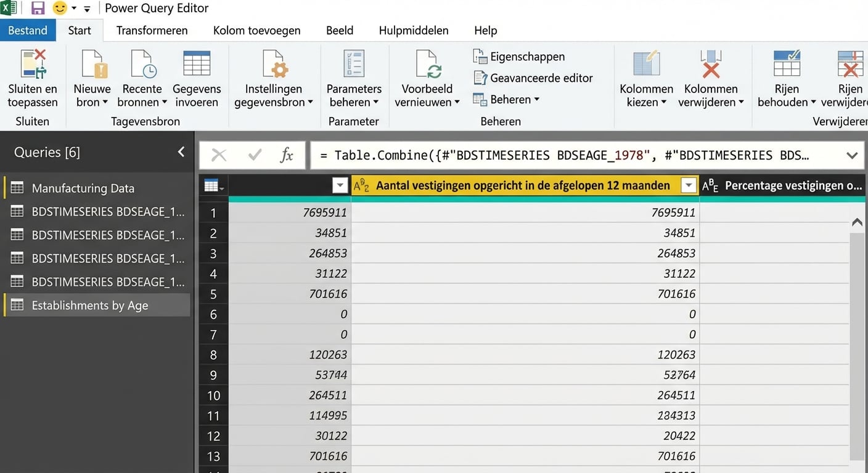Click Kolommen kiezen
This screenshot has width=868, height=473.
(x=645, y=80)
